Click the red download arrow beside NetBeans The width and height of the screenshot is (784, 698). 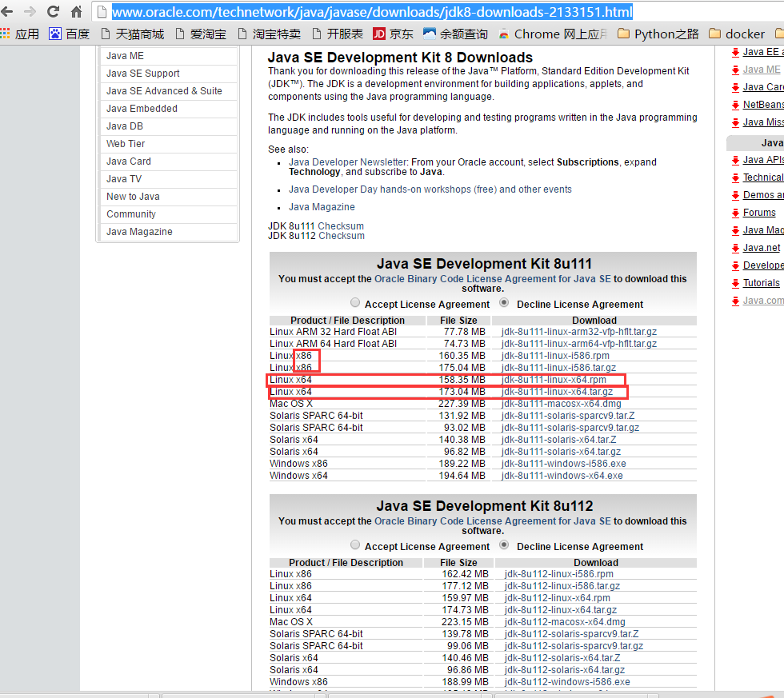pos(735,105)
